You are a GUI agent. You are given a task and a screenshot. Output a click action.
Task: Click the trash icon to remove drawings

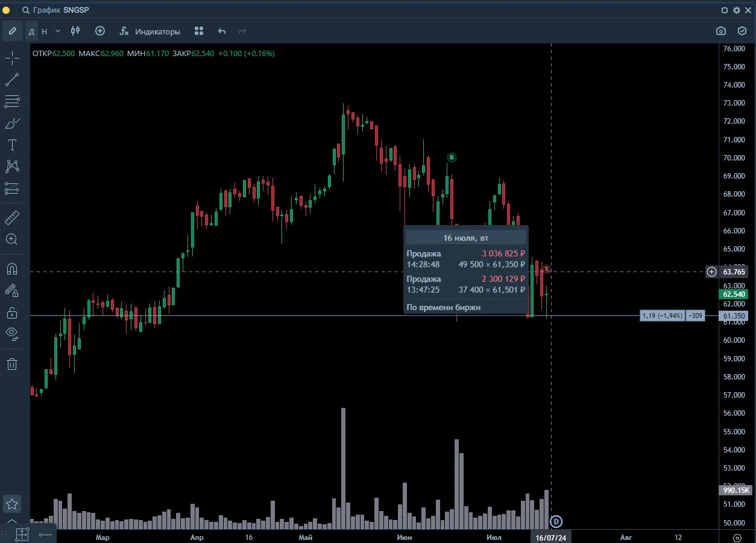coord(12,364)
